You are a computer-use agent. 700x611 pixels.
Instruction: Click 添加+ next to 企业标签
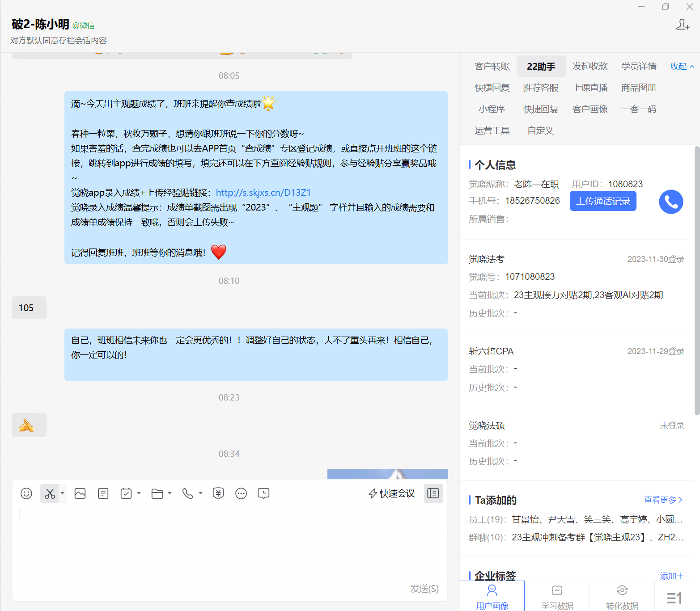672,576
